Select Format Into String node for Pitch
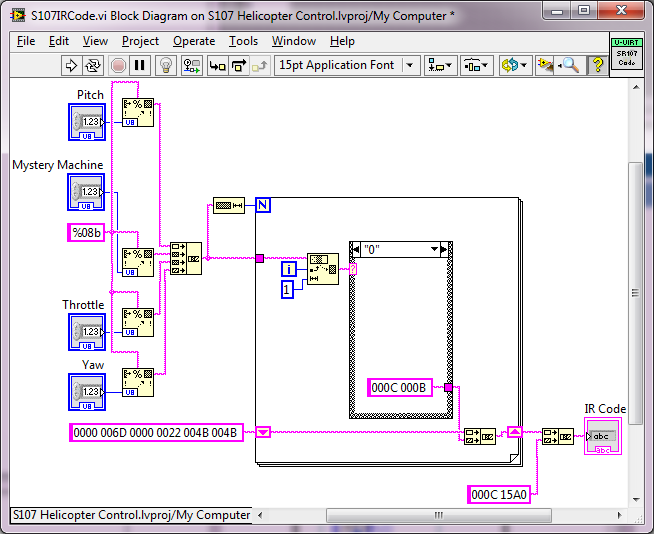Screen dimensions: 654x534 pos(138,113)
